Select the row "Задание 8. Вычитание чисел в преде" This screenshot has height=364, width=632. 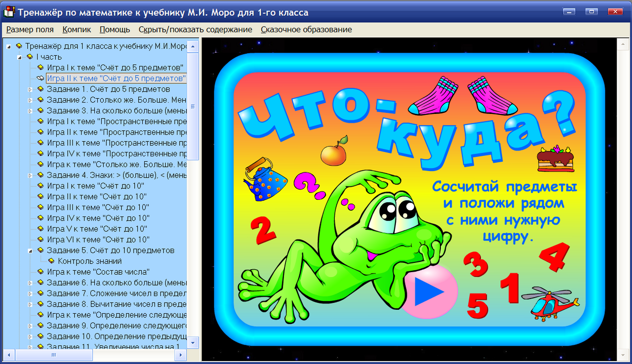pyautogui.click(x=117, y=304)
